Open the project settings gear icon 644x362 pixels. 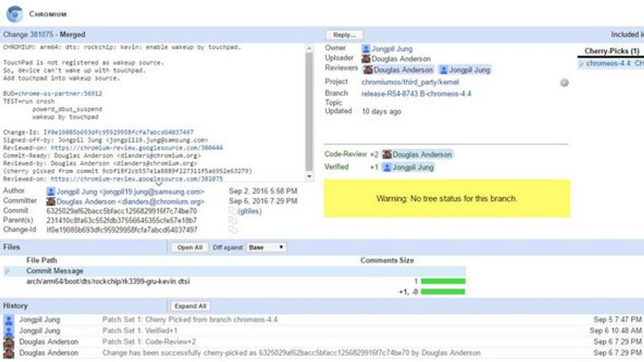point(564,82)
